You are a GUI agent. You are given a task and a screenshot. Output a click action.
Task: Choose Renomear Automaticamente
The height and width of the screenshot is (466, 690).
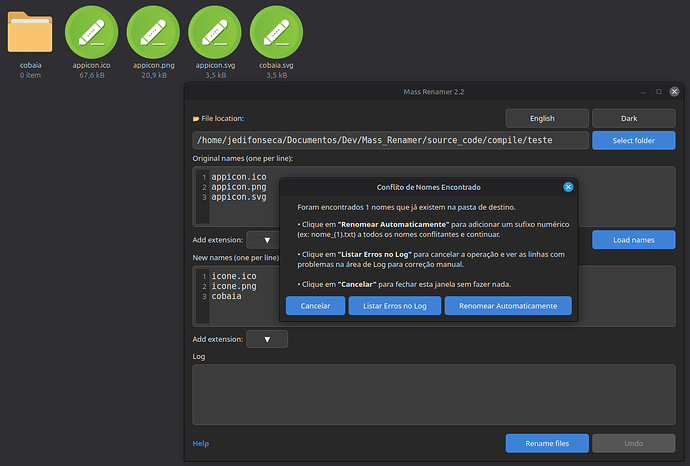click(508, 306)
